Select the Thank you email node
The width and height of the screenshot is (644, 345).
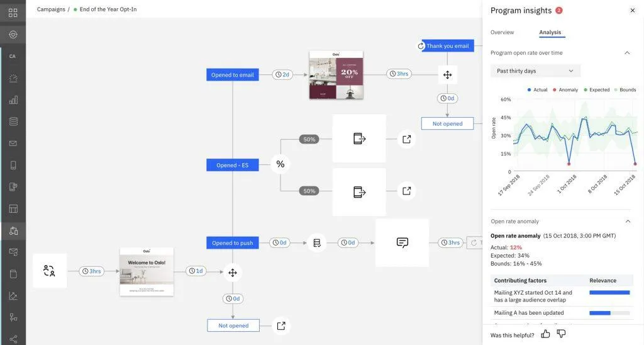click(x=448, y=46)
